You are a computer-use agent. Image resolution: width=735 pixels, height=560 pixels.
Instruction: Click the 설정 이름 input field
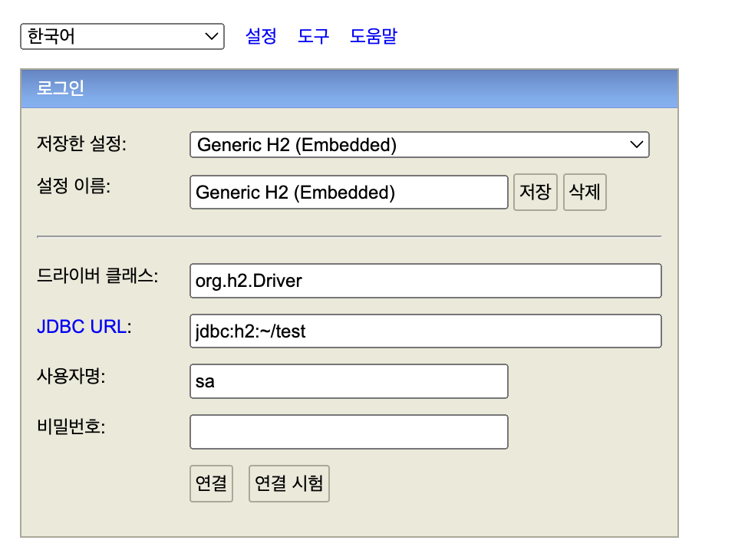coord(349,192)
